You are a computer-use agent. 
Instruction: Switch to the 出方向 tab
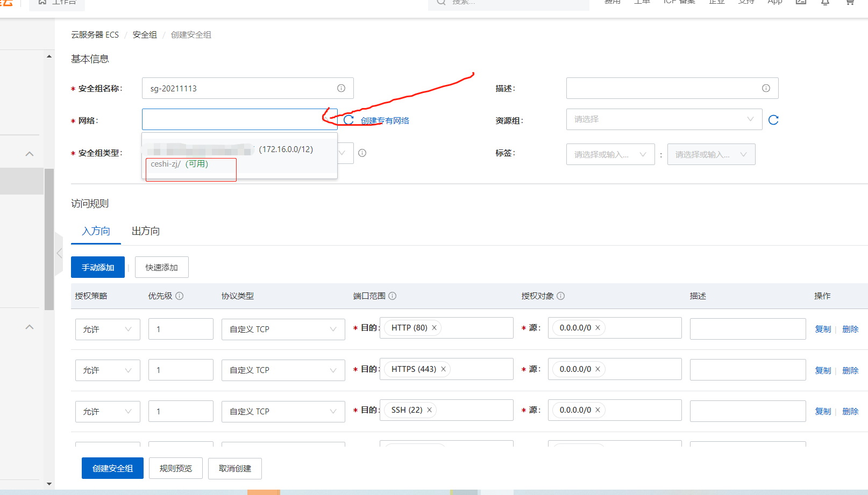point(146,231)
